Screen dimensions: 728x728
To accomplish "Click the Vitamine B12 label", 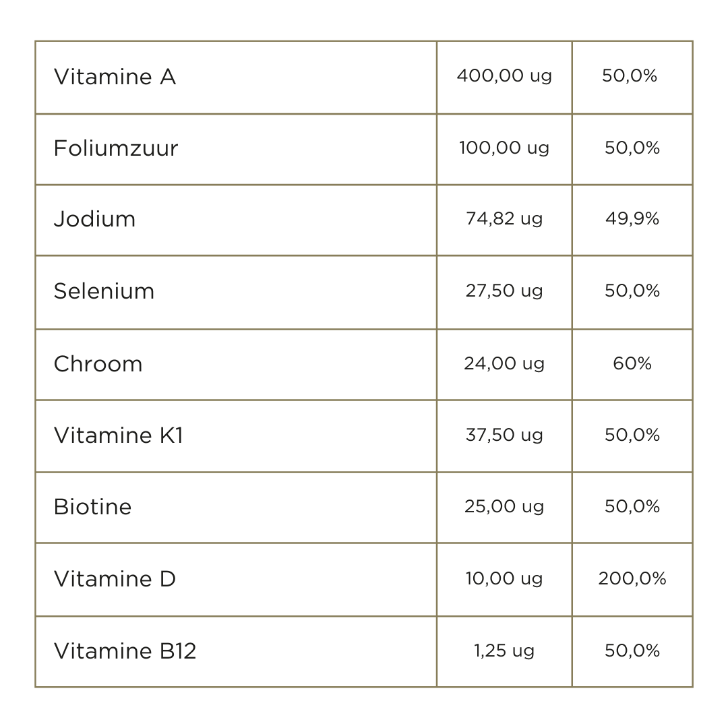I will pyautogui.click(x=125, y=651).
